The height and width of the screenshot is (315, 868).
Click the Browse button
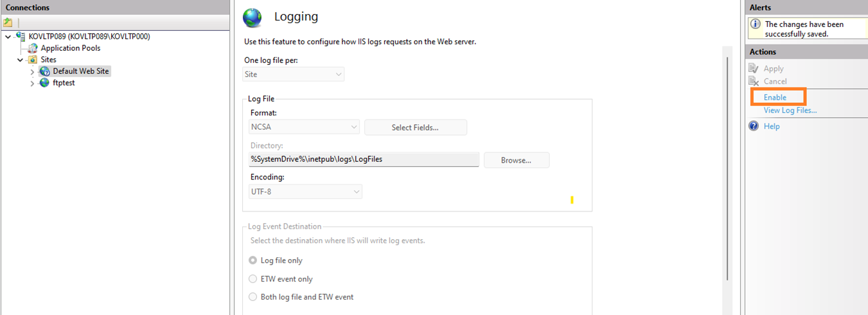tap(516, 160)
